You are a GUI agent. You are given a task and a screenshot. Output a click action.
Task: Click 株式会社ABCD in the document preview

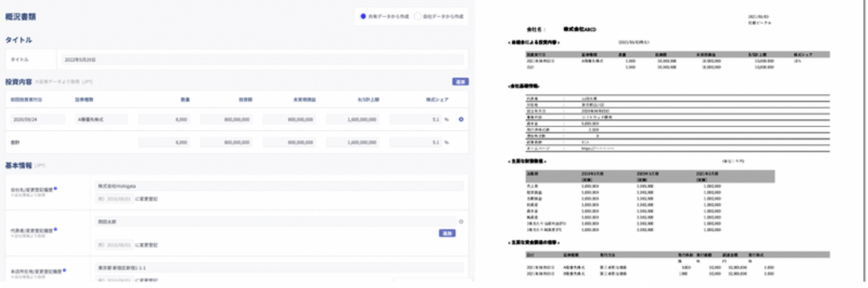click(x=580, y=29)
